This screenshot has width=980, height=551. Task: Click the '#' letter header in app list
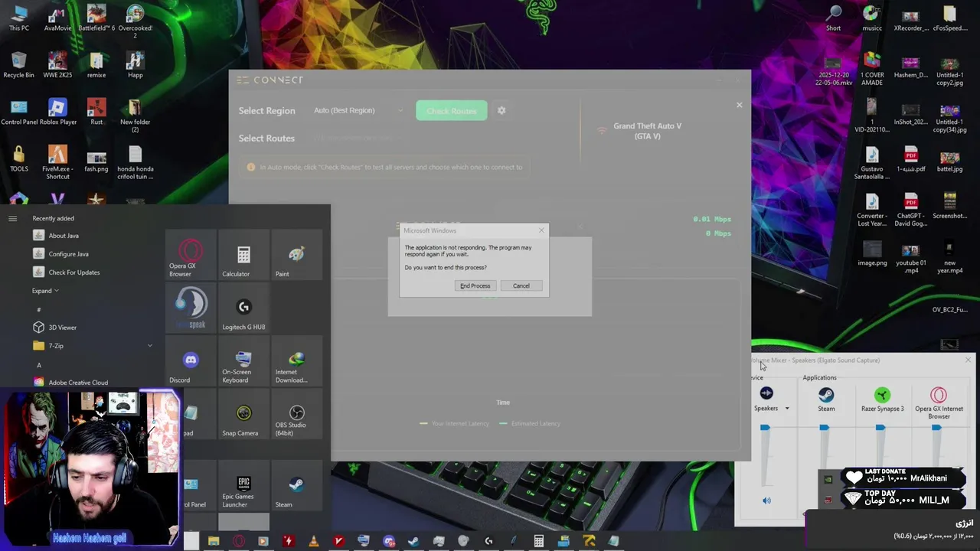click(x=39, y=310)
